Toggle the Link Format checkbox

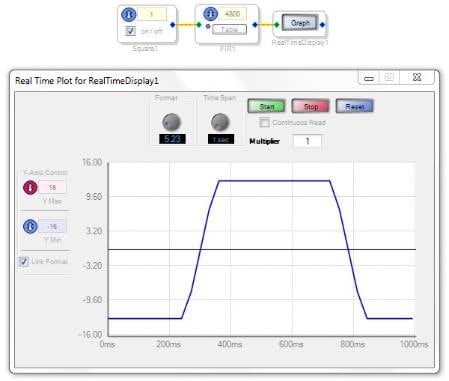[24, 261]
